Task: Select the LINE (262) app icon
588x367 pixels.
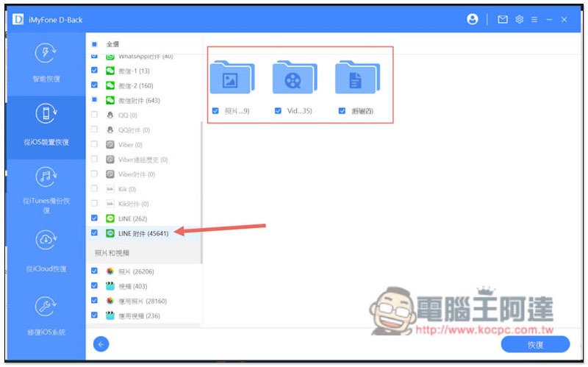Action: click(110, 218)
